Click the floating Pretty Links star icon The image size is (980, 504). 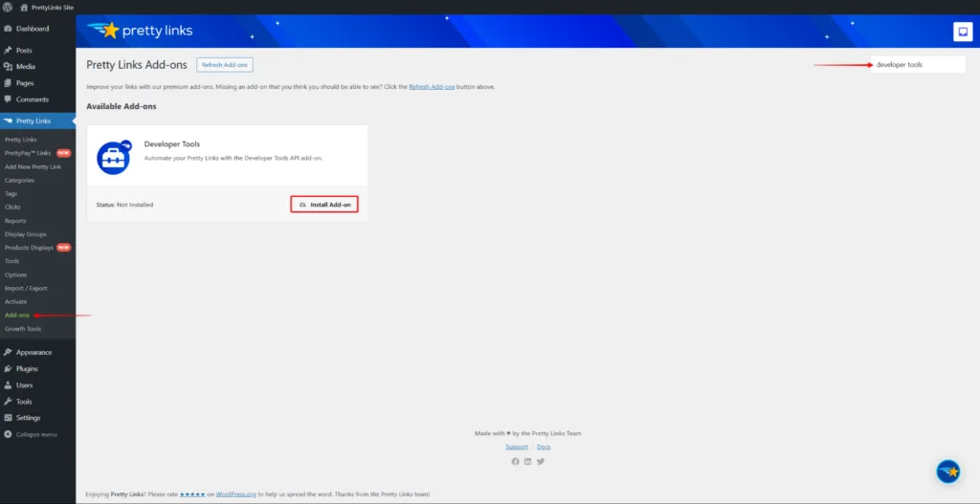(947, 471)
